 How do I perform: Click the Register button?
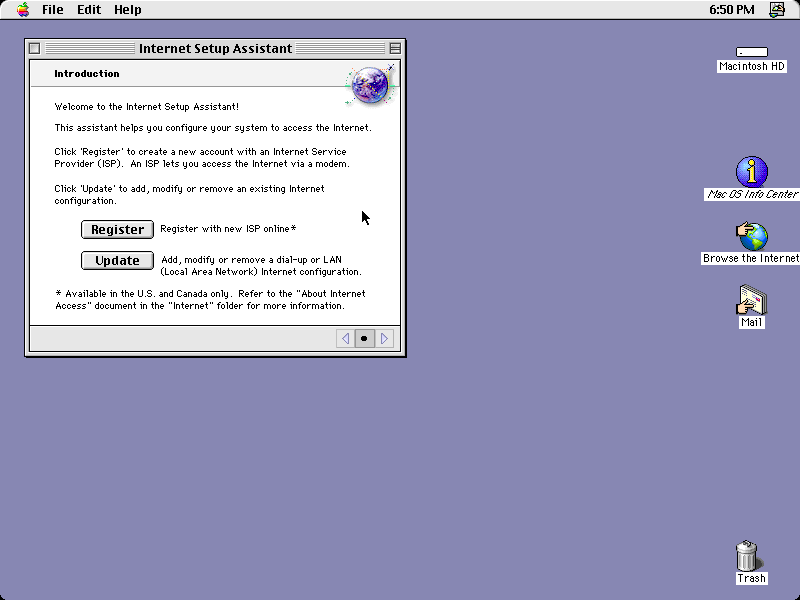click(x=117, y=230)
